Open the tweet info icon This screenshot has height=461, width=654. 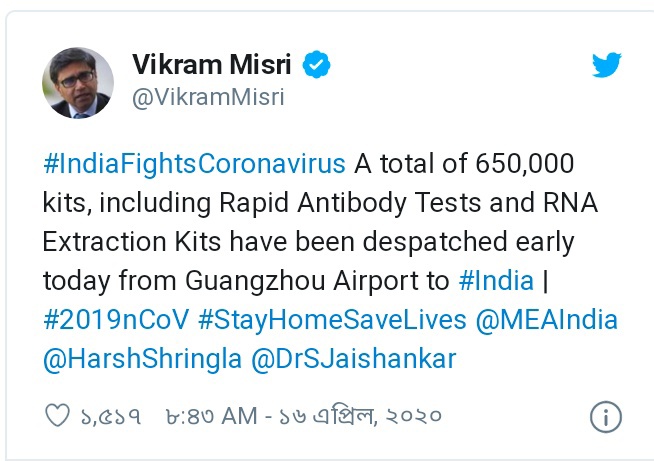pos(605,415)
